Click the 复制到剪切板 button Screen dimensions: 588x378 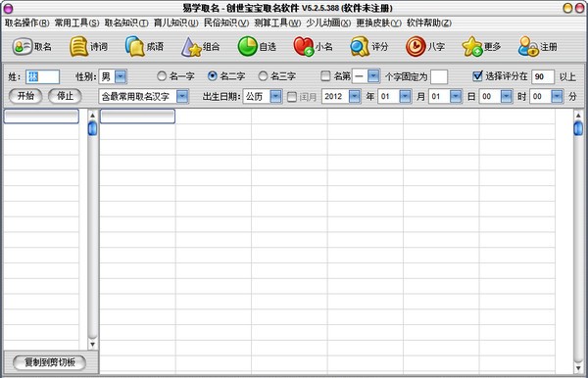(x=50, y=362)
